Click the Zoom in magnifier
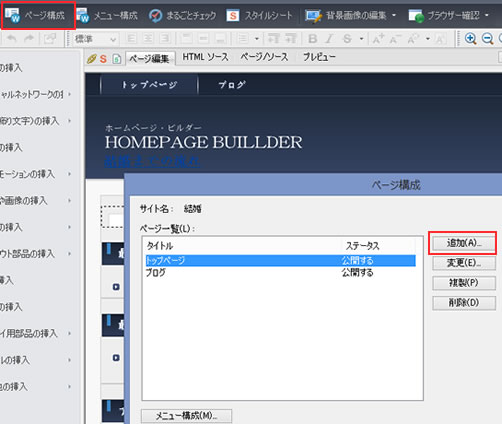Image resolution: width=502 pixels, height=424 pixels. click(x=470, y=39)
